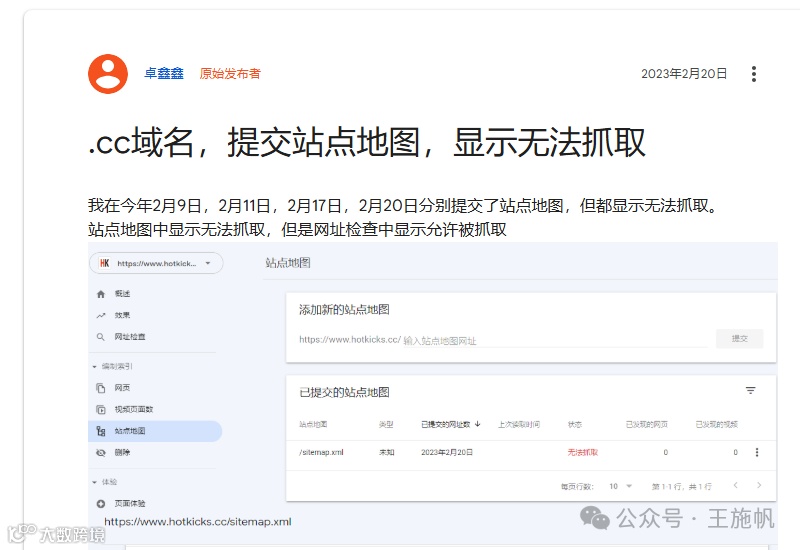This screenshot has width=800, height=550.
Task: Click the 已提交的站点地图 heading
Action: coord(344,392)
